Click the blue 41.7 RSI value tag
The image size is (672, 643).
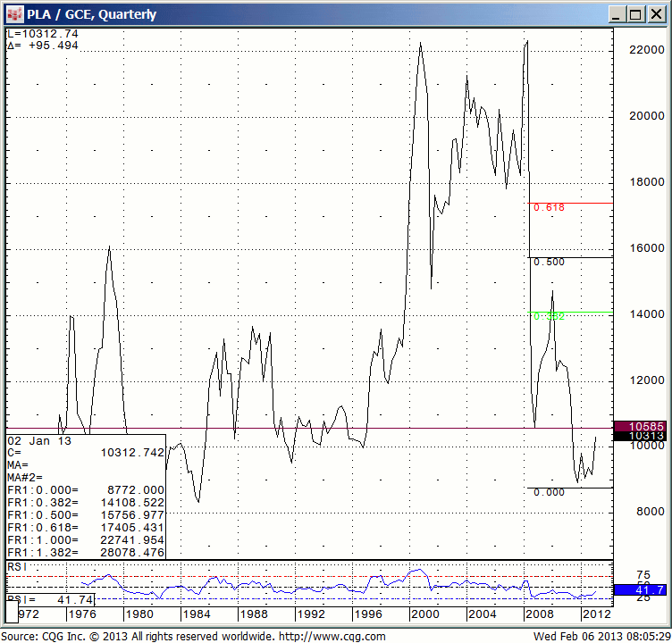[x=641, y=590]
